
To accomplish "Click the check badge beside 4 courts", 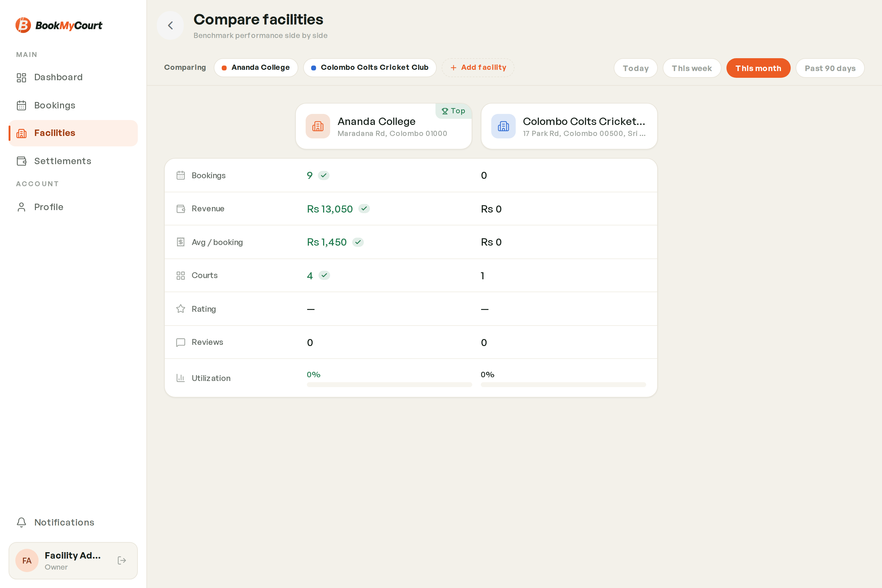I will (x=324, y=275).
